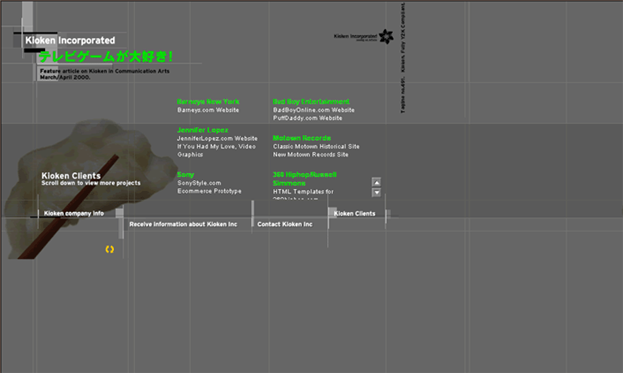Image resolution: width=623 pixels, height=373 pixels.
Task: Click the Kioken Incorporated title
Action: pyautogui.click(x=70, y=40)
